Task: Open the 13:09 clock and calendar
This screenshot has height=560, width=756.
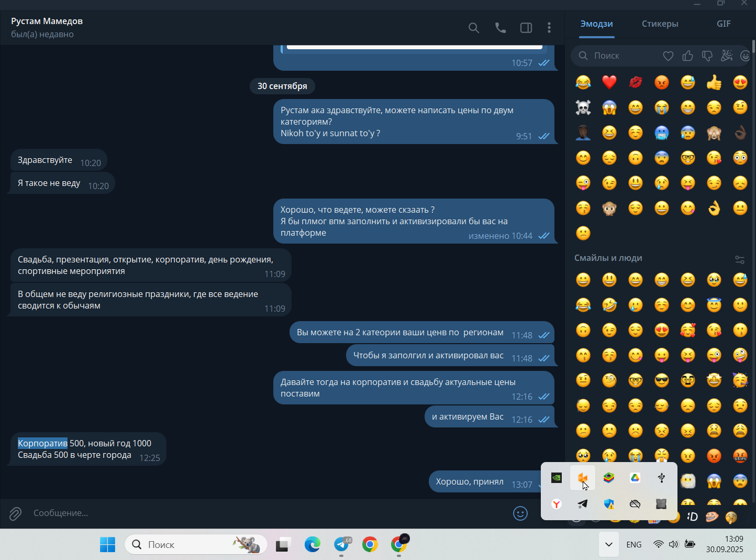Action: tap(725, 544)
